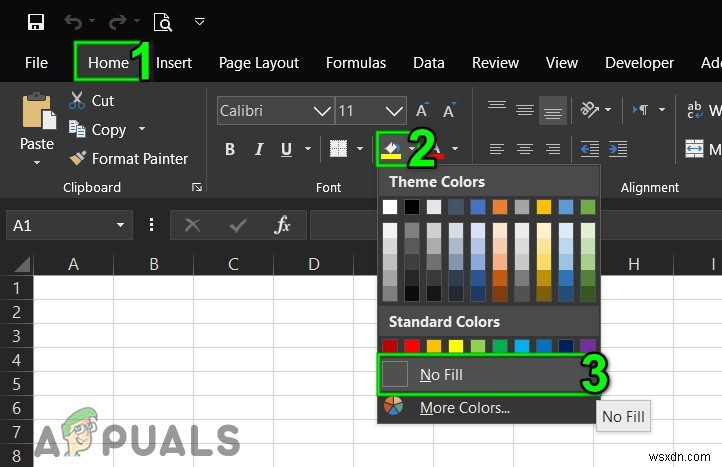This screenshot has height=467, width=722.
Task: Click the Undo arrow icon
Action: [x=73, y=22]
